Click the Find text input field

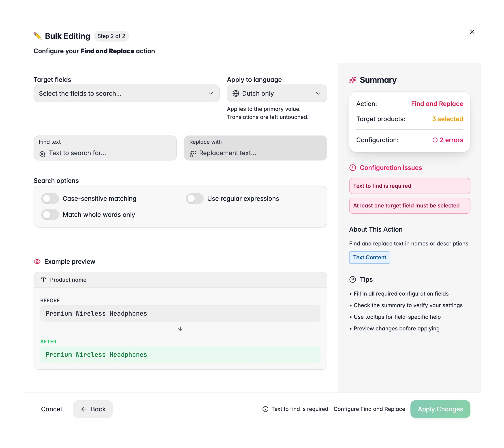pyautogui.click(x=105, y=148)
